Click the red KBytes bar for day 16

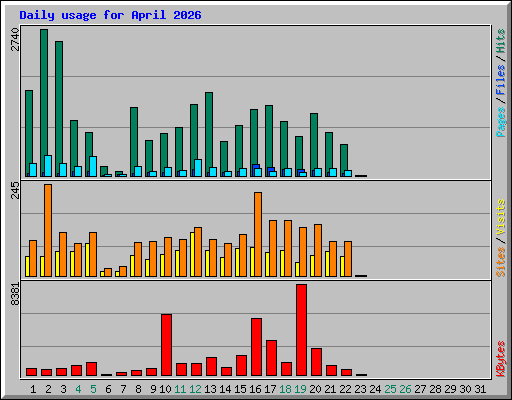pyautogui.click(x=256, y=347)
